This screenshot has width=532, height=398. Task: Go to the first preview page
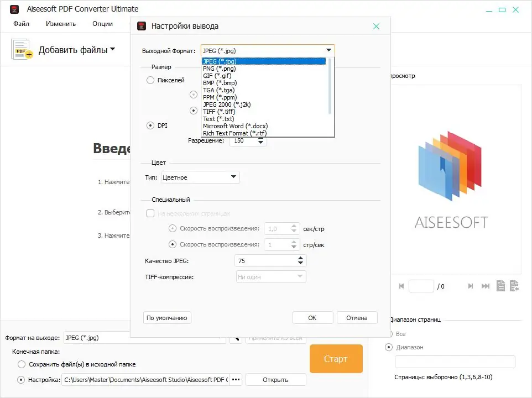point(401,286)
